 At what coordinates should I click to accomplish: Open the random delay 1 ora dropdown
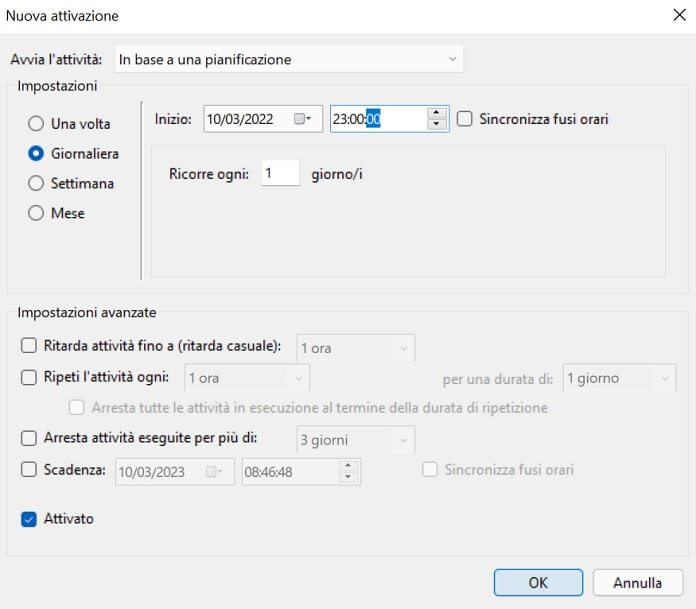(x=356, y=348)
